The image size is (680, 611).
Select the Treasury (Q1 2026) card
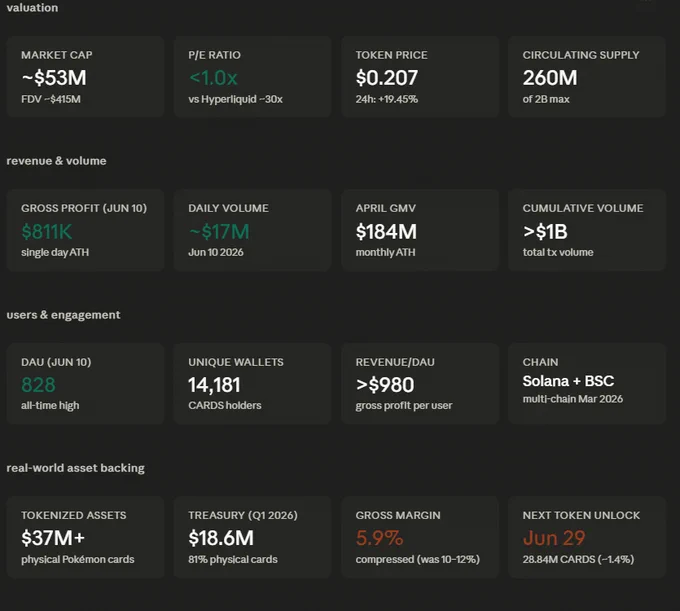point(252,537)
